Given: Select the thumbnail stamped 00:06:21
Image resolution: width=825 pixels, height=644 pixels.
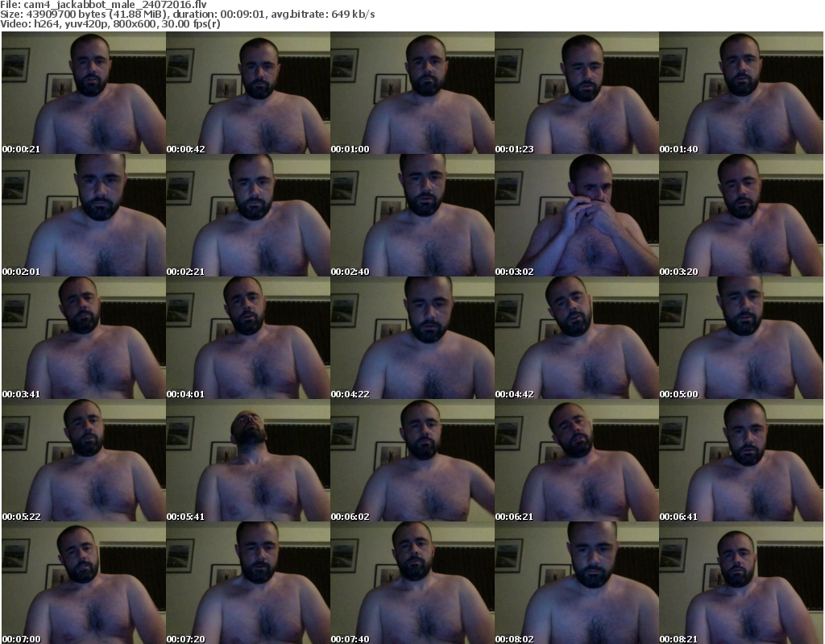Looking at the screenshot, I should [577, 460].
